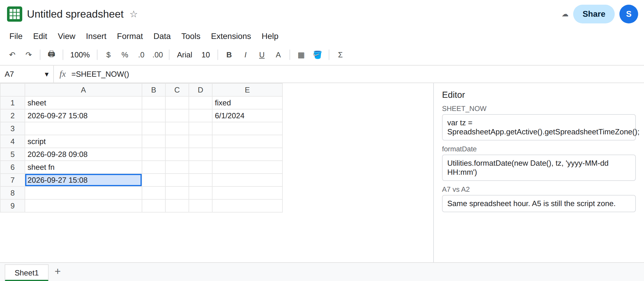Increase decimal places (.00)
644x281 pixels.
[157, 55]
